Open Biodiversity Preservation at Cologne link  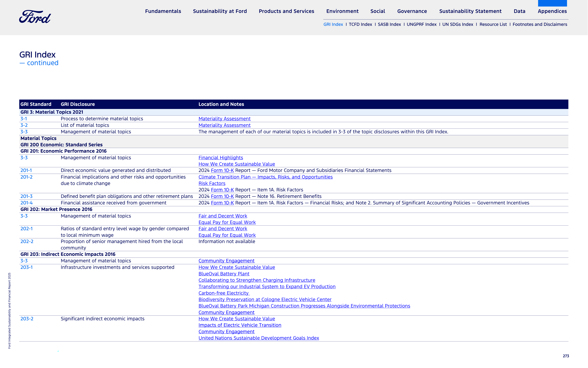(265, 300)
